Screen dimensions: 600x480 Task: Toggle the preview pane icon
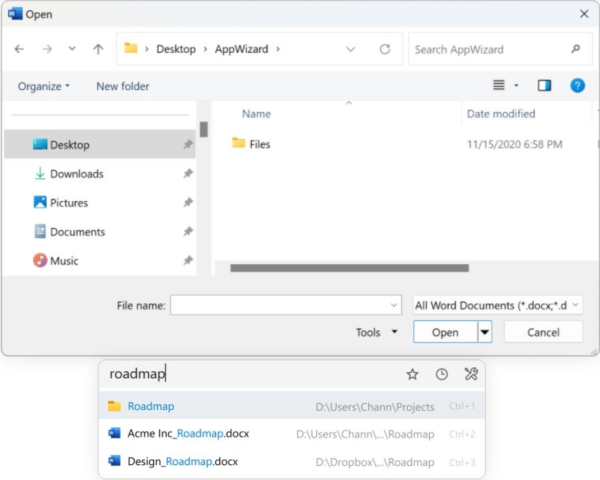click(544, 86)
